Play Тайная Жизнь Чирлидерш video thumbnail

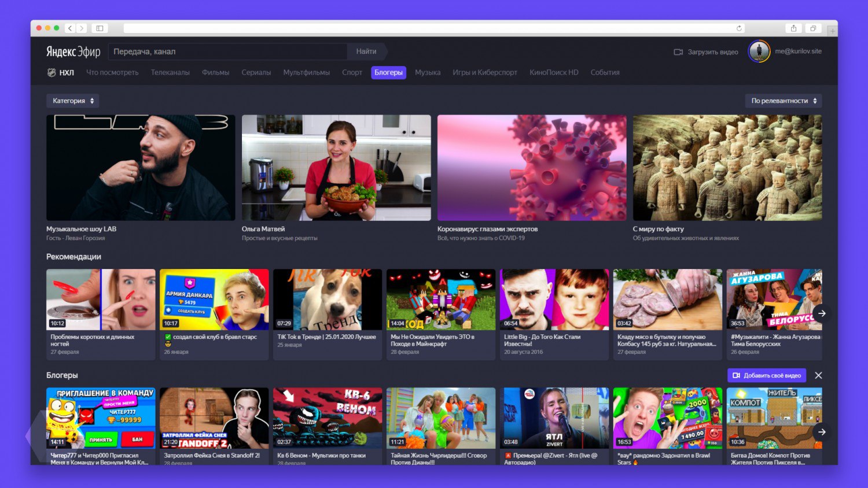(441, 418)
